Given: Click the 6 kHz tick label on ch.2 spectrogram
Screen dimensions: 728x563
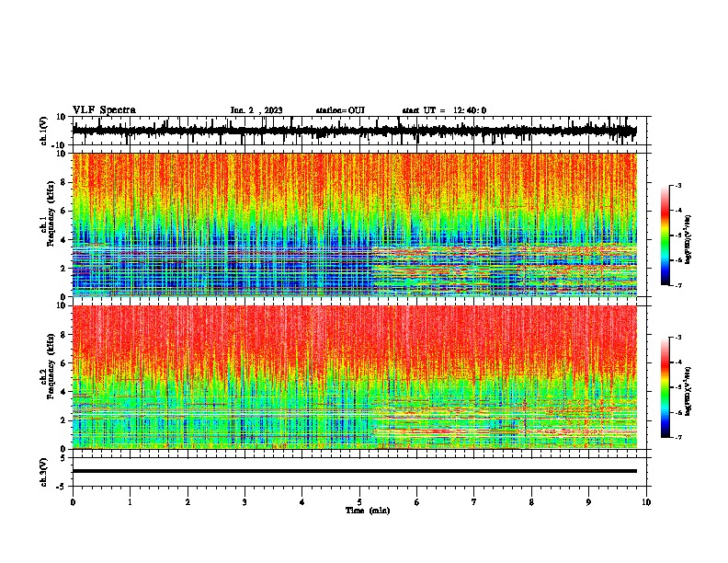Looking at the screenshot, I should [63, 363].
